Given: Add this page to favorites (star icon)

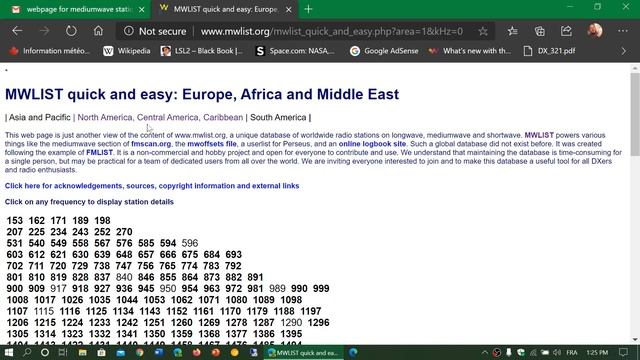Looking at the screenshot, I should coord(483,31).
